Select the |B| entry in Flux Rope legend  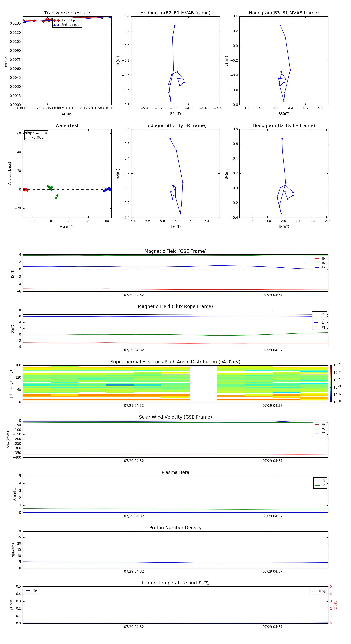coord(320,327)
